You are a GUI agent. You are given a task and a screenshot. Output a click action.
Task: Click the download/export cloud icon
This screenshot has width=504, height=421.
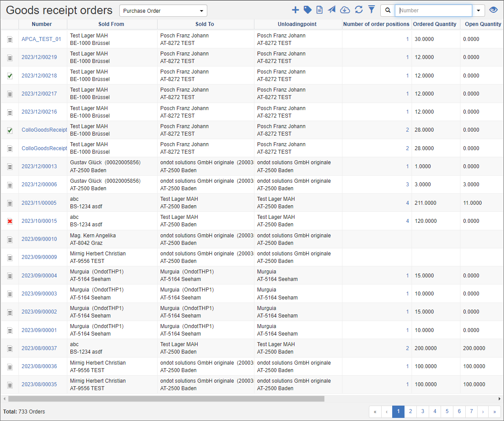coord(345,10)
